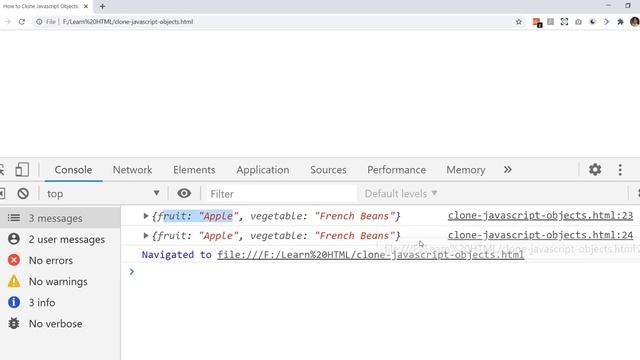Close the How to Clone Javascript Objects tab
This screenshot has height=360, width=640.
point(86,7)
